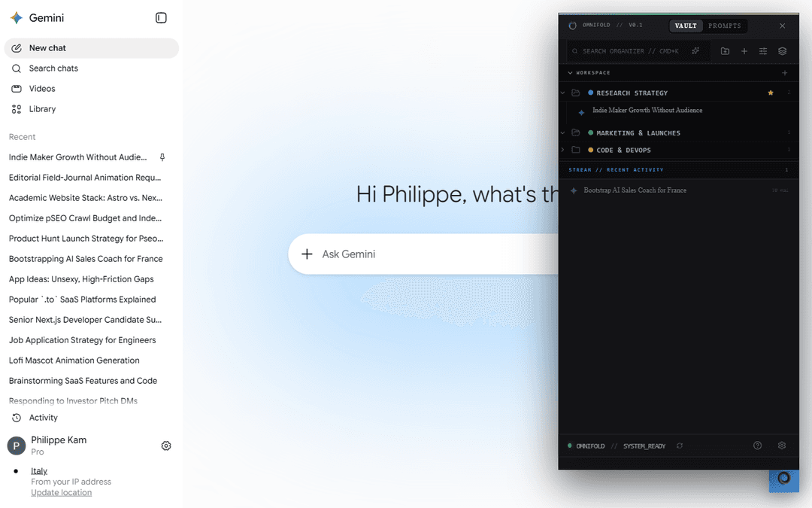Viewport: 812px width, 508px height.
Task: Collapse the Gemini sidebar with the panel icon
Action: point(161,18)
